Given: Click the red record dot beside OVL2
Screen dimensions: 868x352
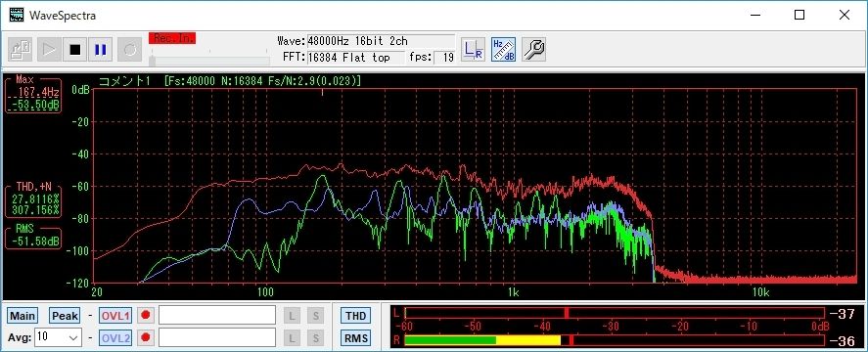Looking at the screenshot, I should 146,337.
